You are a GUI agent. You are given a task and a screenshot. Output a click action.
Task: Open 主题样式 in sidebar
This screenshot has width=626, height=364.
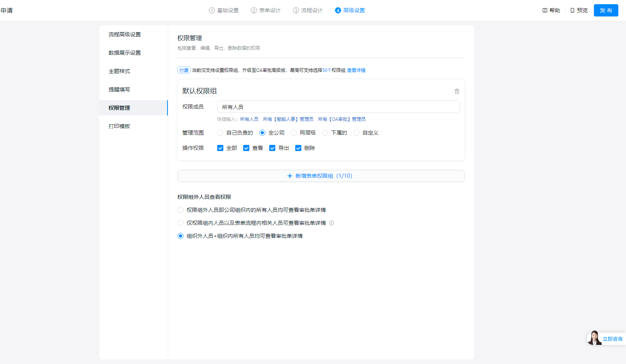click(133, 71)
